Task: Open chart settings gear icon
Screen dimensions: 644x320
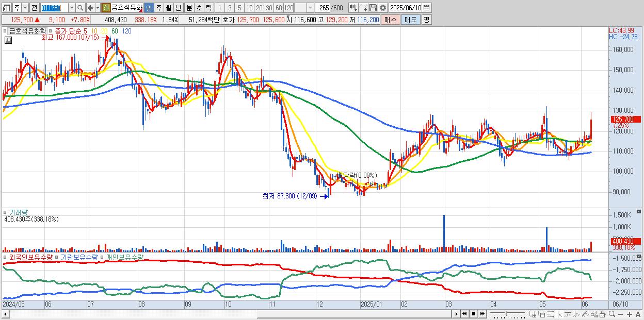Action: click(383, 8)
